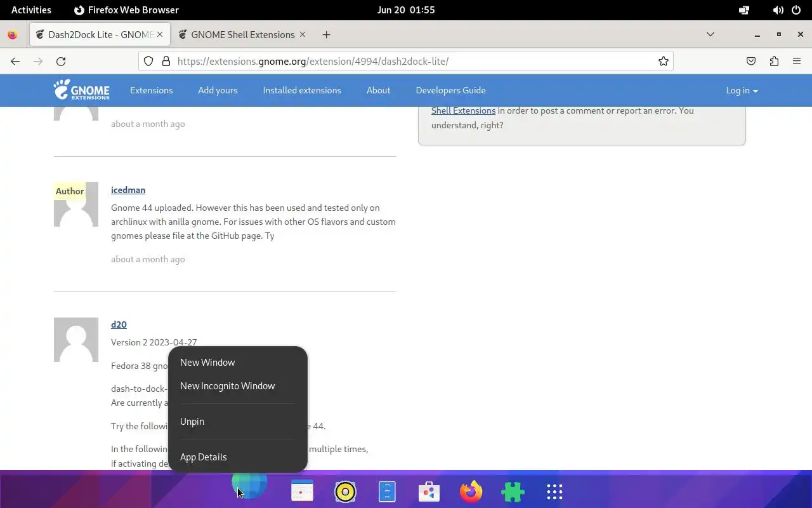The width and height of the screenshot is (812, 508).
Task: Click d20's avatar image
Action: [76, 340]
